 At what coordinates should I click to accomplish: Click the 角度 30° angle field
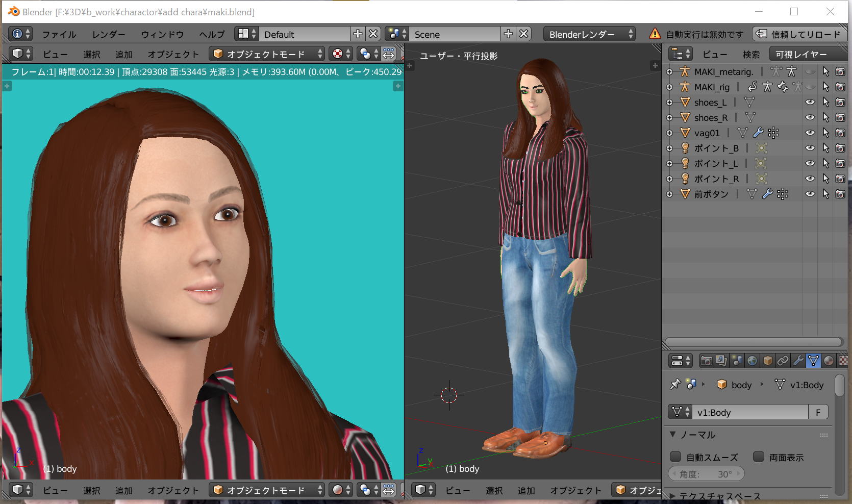pyautogui.click(x=706, y=474)
